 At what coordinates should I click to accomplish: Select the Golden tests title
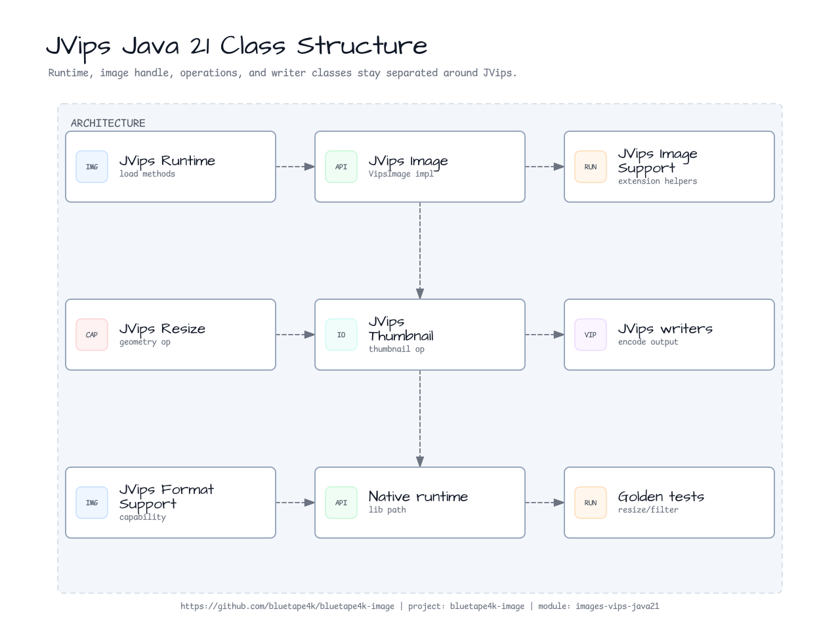[x=661, y=497]
